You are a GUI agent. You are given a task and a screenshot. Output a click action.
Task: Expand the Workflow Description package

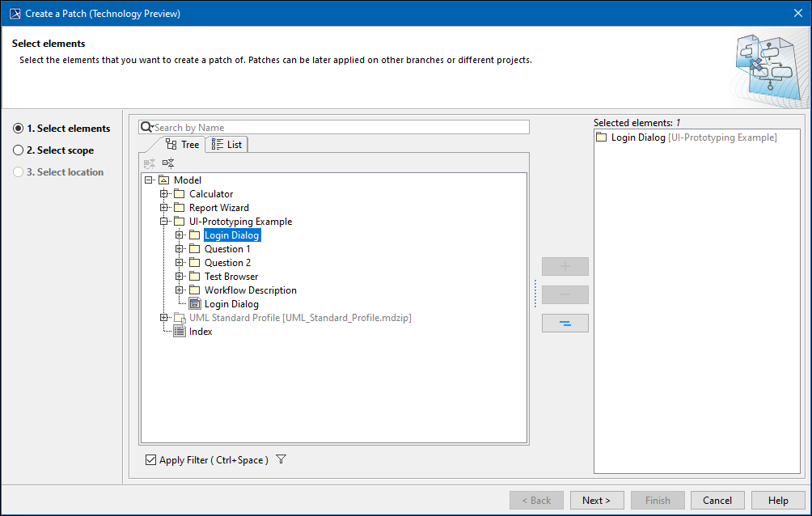(180, 290)
